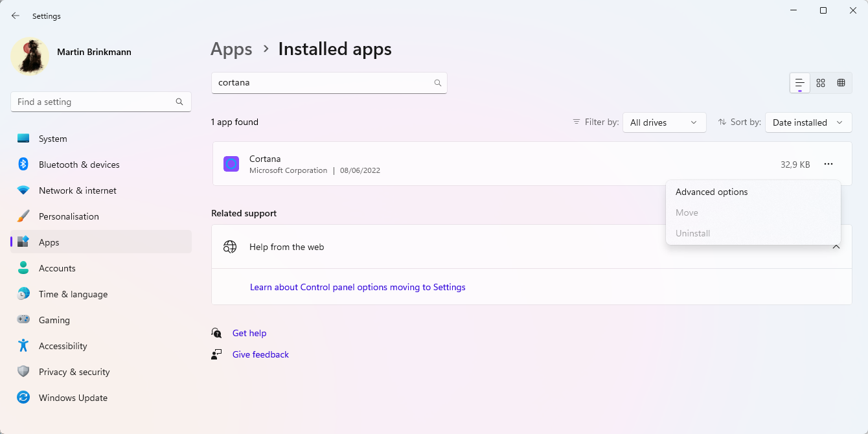Open Personalisation settings
Image resolution: width=868 pixels, height=434 pixels.
[101, 216]
